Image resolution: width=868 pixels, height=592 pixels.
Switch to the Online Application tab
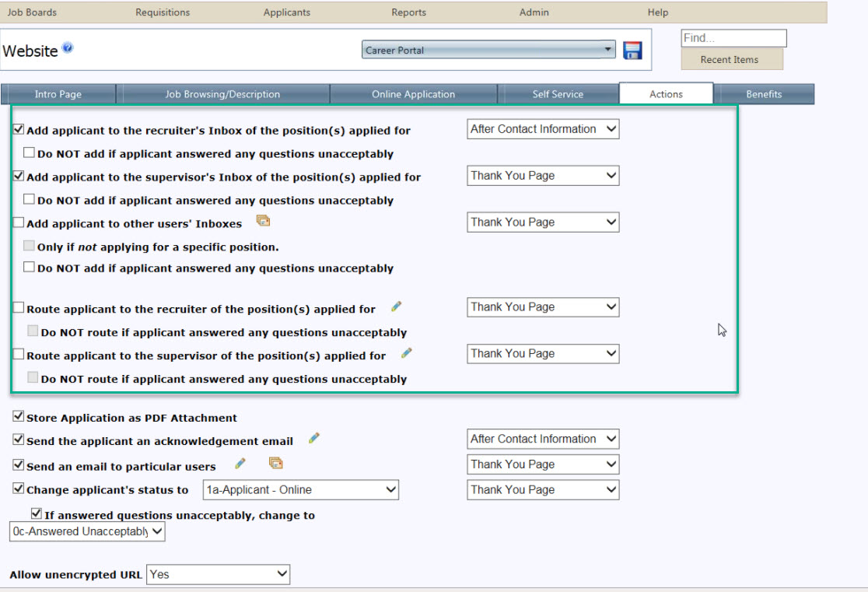[x=413, y=94]
